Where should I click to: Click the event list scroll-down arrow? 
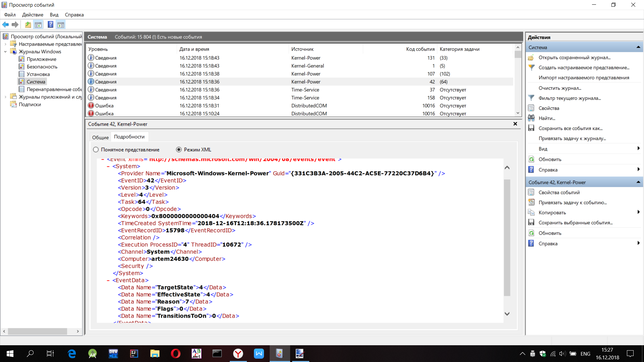(518, 113)
